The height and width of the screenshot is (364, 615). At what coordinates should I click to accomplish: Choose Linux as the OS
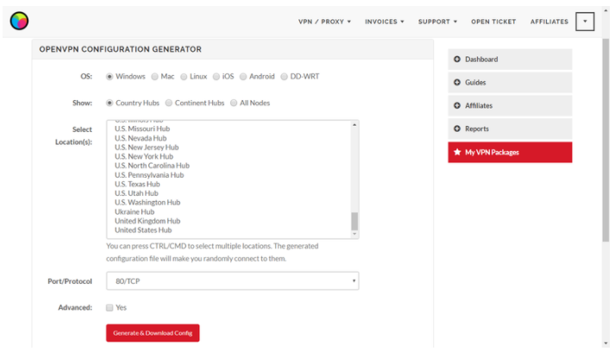[x=184, y=77]
